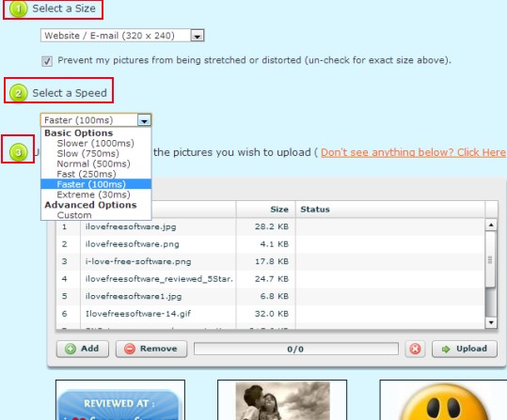The height and width of the screenshot is (420, 507).
Task: Pick the Custom advanced speed option
Action: coord(74,215)
